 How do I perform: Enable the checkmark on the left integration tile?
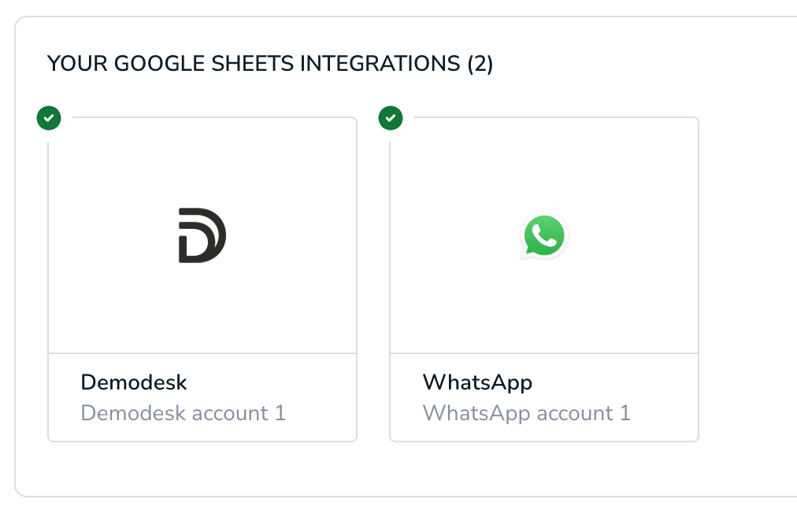[49, 118]
